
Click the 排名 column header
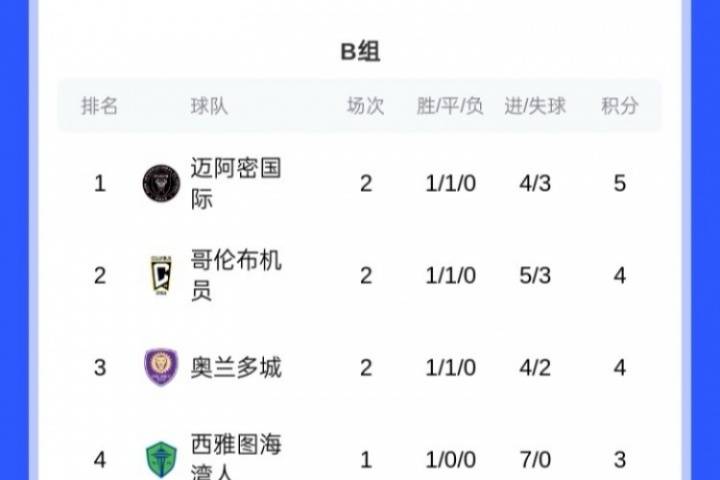[100, 106]
